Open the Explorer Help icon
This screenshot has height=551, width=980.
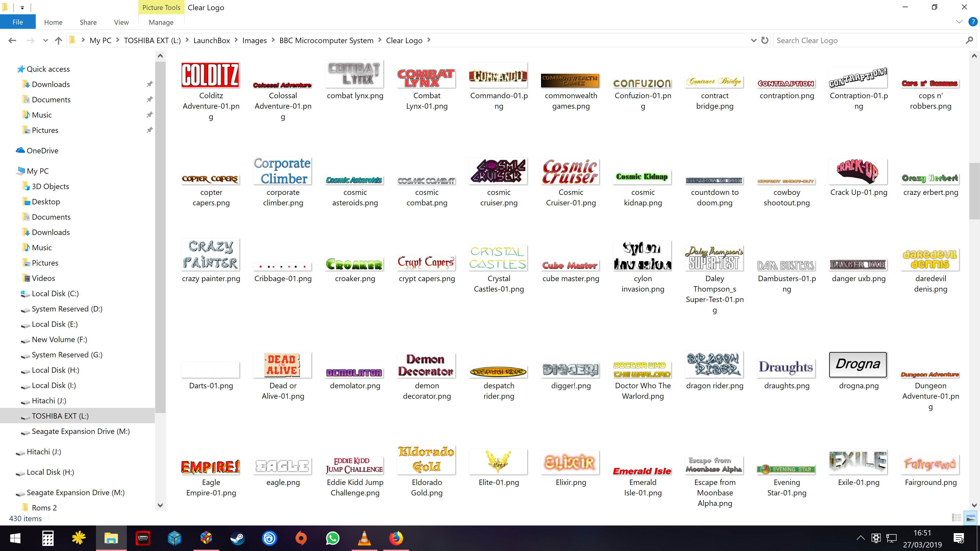click(973, 22)
